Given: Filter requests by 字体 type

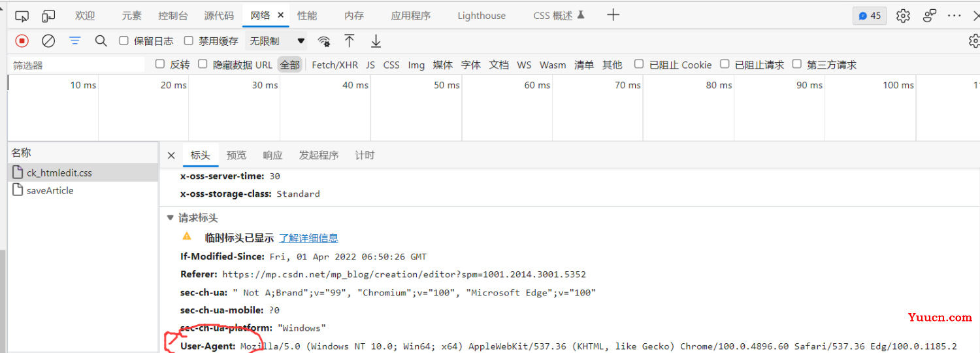Looking at the screenshot, I should point(471,65).
